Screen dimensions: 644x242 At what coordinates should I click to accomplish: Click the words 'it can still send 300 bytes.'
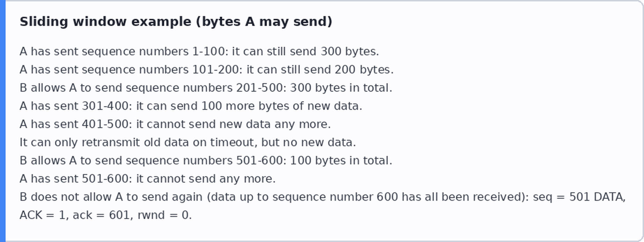305,51
